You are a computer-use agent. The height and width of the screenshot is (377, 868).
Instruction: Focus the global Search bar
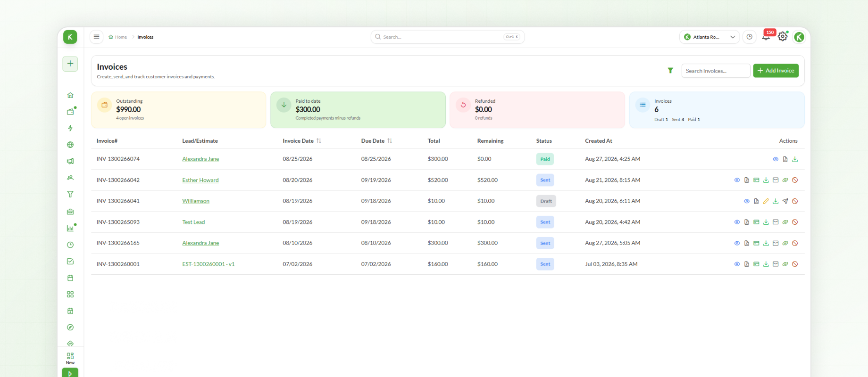coord(448,37)
